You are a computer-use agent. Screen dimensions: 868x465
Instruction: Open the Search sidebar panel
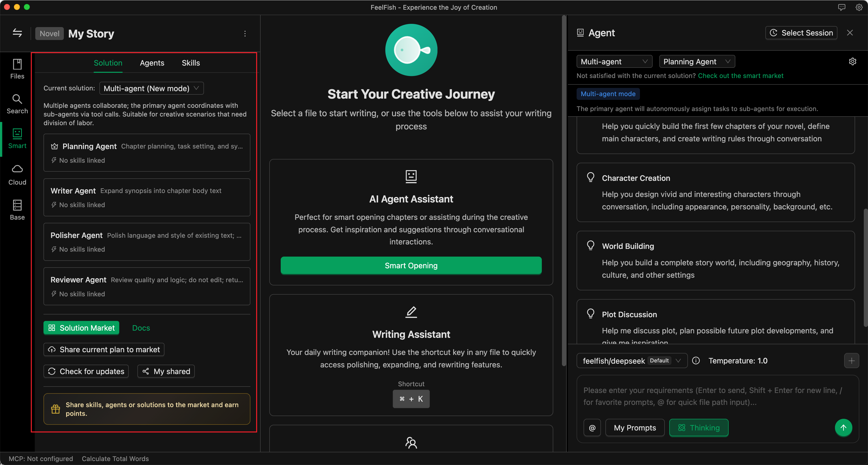click(x=17, y=104)
